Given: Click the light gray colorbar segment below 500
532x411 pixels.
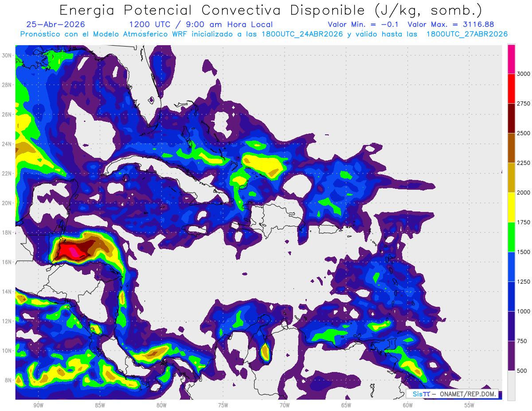Looking at the screenshot, I should pos(511,385).
